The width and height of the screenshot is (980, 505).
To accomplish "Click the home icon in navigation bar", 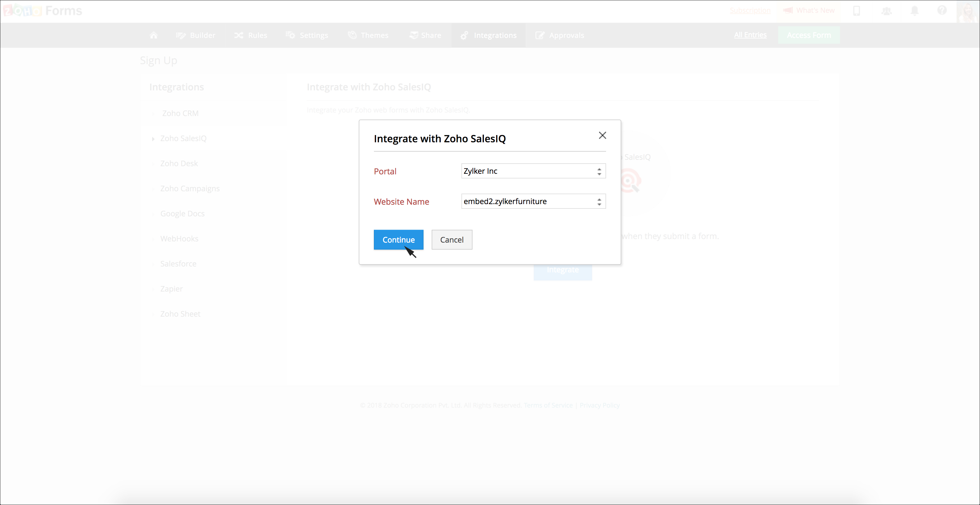I will [154, 35].
